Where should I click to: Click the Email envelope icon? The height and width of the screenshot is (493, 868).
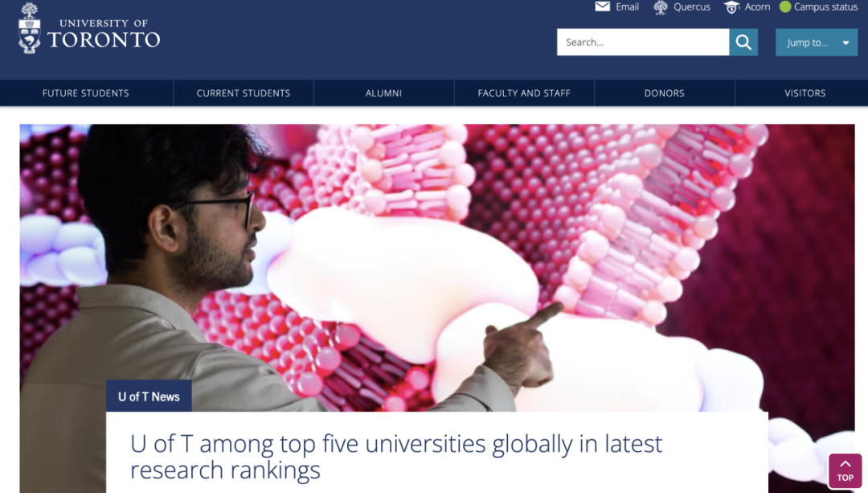(602, 6)
